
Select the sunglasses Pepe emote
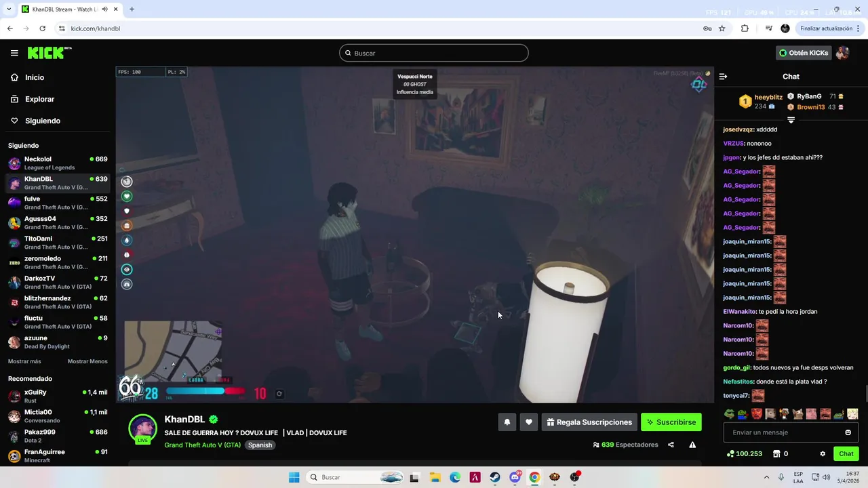tap(729, 413)
